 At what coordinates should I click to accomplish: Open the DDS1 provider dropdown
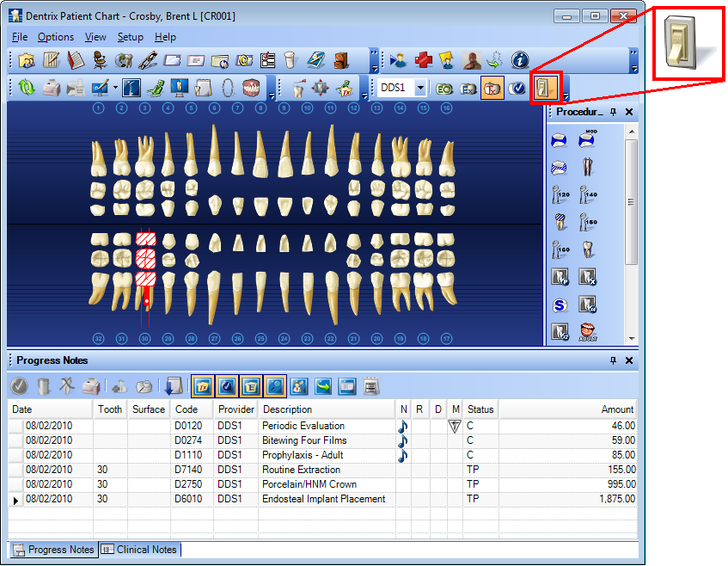pos(420,87)
